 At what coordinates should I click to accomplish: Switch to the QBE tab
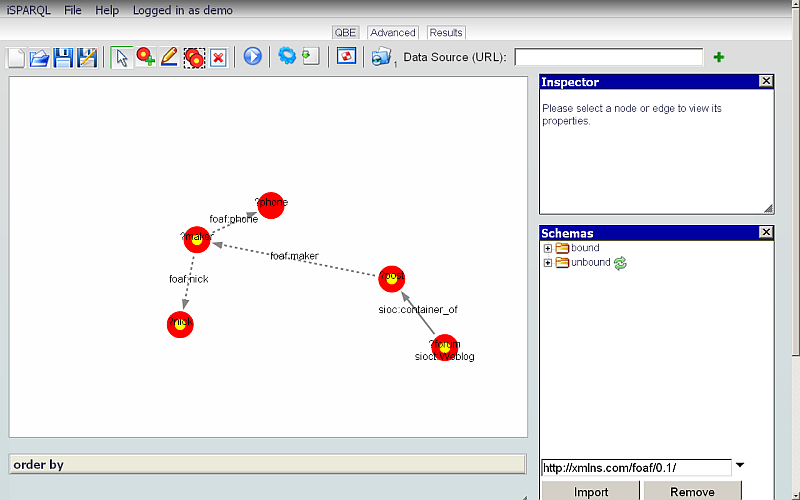[x=345, y=33]
